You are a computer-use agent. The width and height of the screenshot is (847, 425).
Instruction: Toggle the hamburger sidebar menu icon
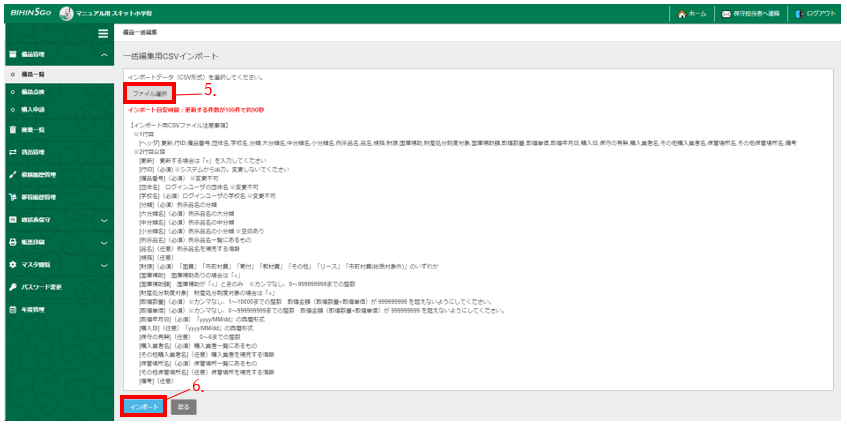102,34
